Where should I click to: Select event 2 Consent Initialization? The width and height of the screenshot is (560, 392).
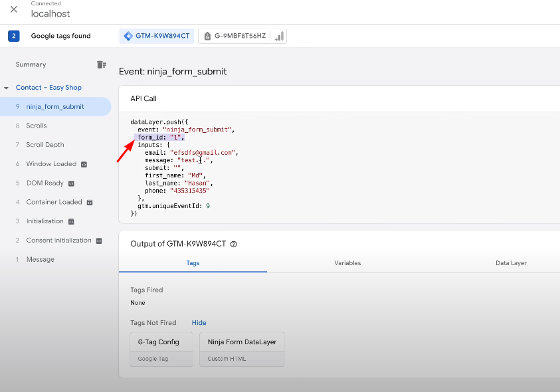pos(58,241)
